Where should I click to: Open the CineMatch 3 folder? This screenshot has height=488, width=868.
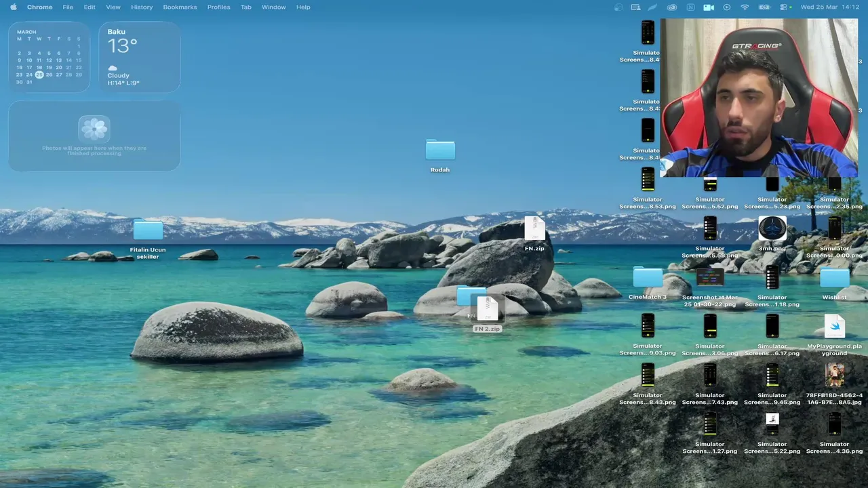pos(648,277)
